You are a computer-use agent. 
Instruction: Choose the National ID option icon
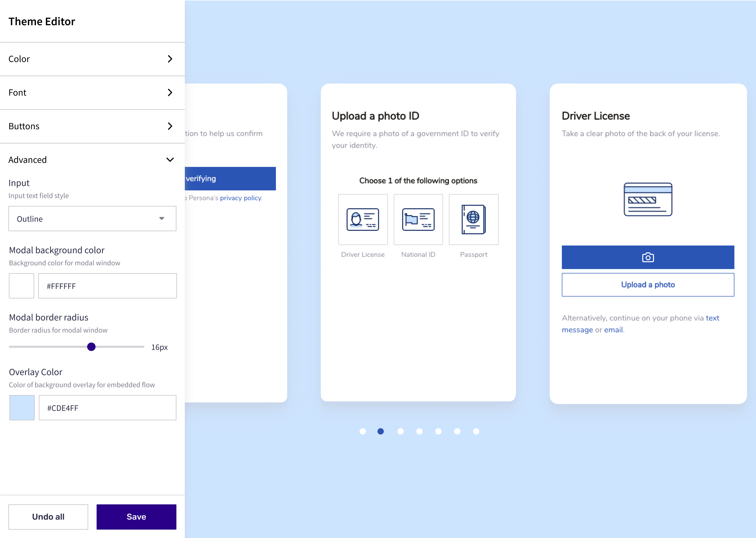tap(418, 219)
